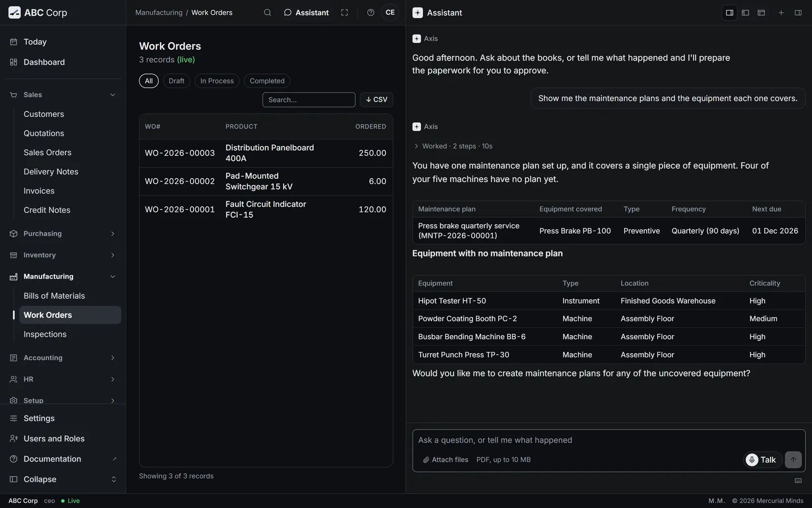The width and height of the screenshot is (812, 508).
Task: Expand the Purchasing sidebar section
Action: (63, 234)
